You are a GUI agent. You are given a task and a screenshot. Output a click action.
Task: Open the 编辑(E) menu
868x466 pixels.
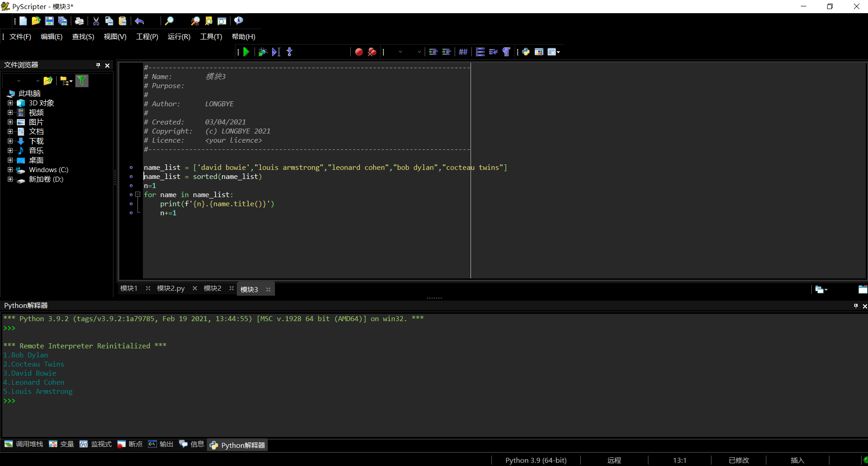tap(52, 37)
